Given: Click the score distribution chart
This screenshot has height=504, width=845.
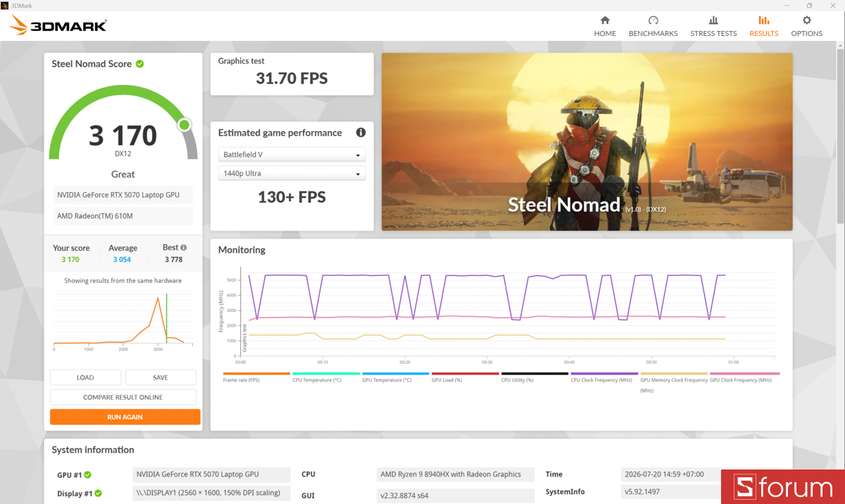Looking at the screenshot, I should (123, 320).
